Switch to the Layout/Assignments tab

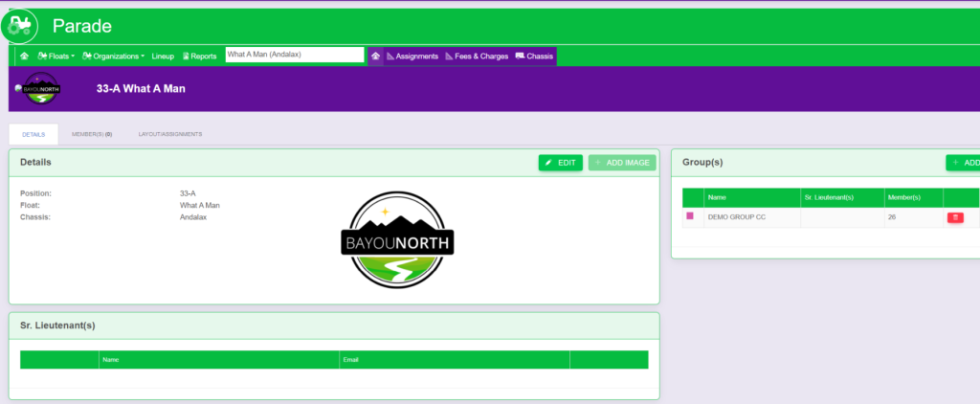[x=169, y=135]
